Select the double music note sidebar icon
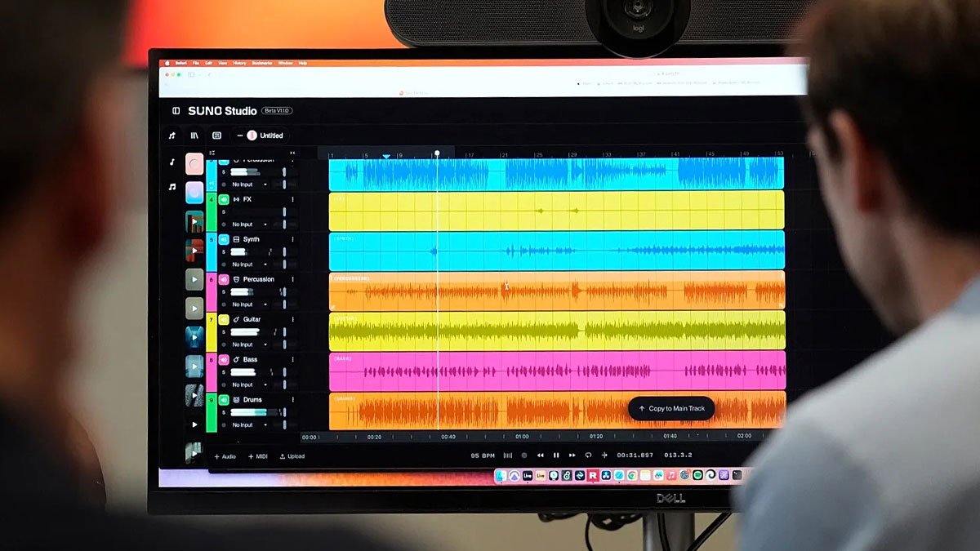The image size is (980, 551). (x=172, y=187)
